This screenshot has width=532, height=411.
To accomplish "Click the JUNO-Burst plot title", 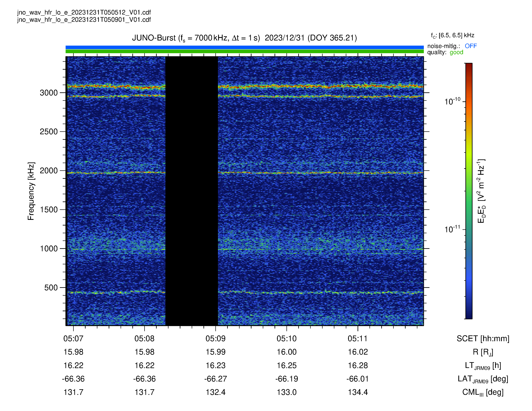I will 244,38.
